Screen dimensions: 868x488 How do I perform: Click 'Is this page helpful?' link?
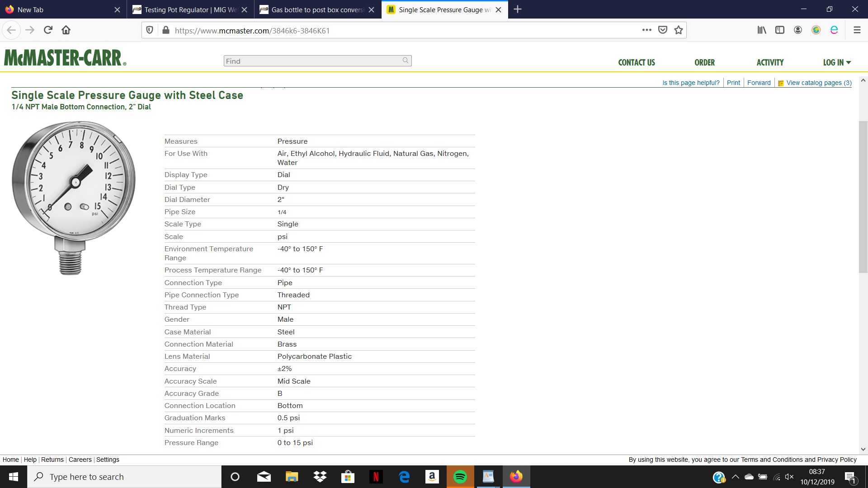tap(691, 83)
